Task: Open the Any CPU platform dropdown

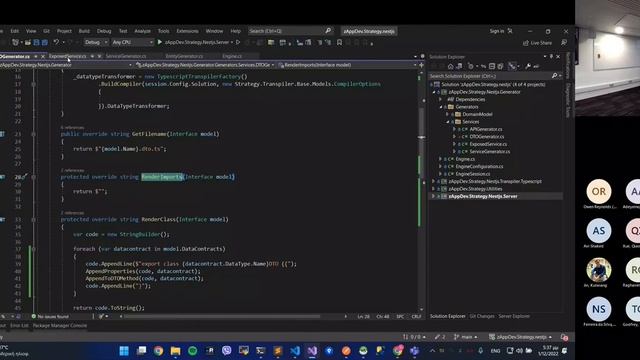Action: [x=133, y=42]
